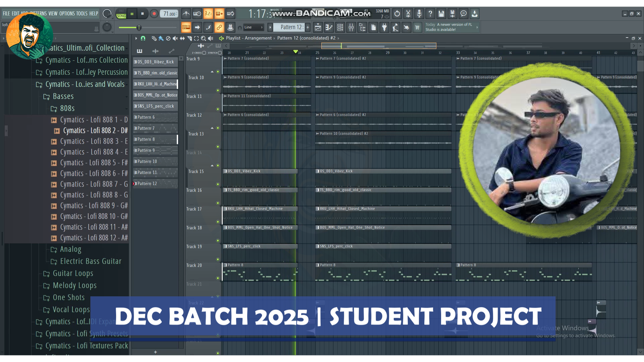
Task: Stop playback with the stop button
Action: pyautogui.click(x=142, y=14)
